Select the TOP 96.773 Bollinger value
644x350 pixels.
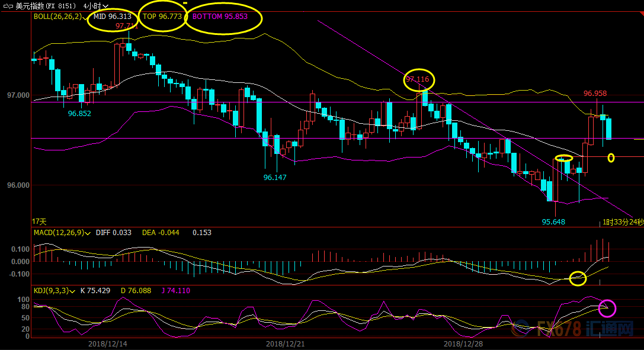coord(162,17)
